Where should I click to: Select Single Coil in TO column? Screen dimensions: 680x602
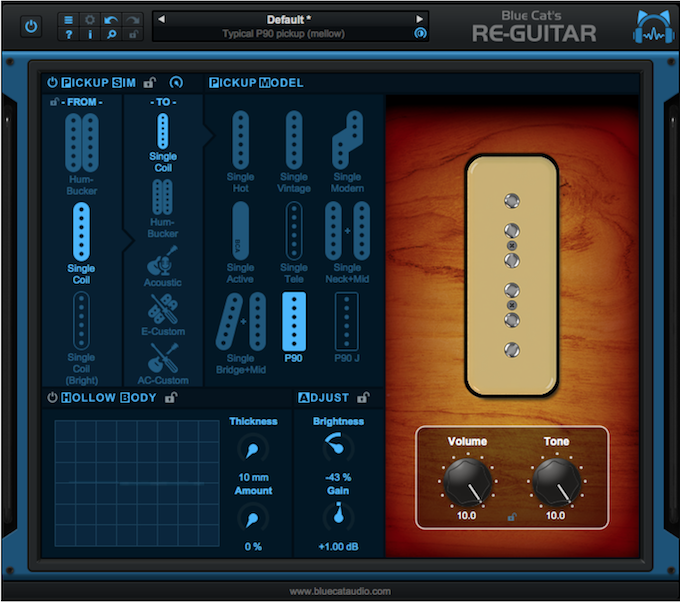[x=163, y=143]
